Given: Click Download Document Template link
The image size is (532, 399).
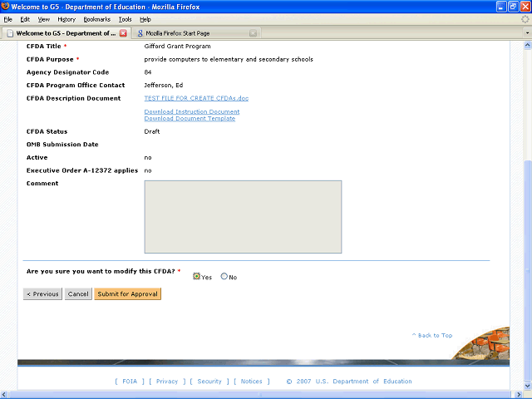Looking at the screenshot, I should [190, 118].
